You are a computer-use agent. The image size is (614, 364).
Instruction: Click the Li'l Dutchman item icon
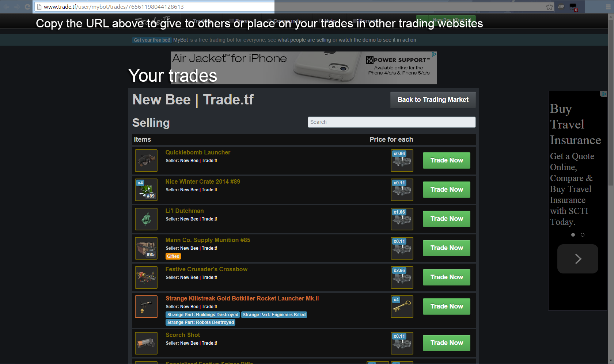coord(146,219)
